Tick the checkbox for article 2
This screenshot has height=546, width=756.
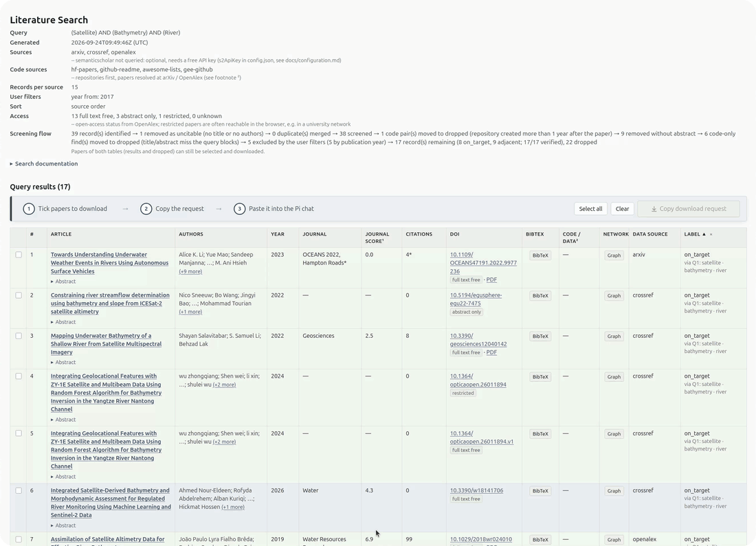click(19, 295)
